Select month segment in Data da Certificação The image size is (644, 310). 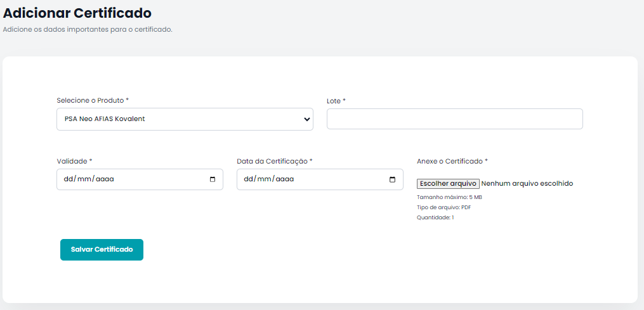pos(265,179)
